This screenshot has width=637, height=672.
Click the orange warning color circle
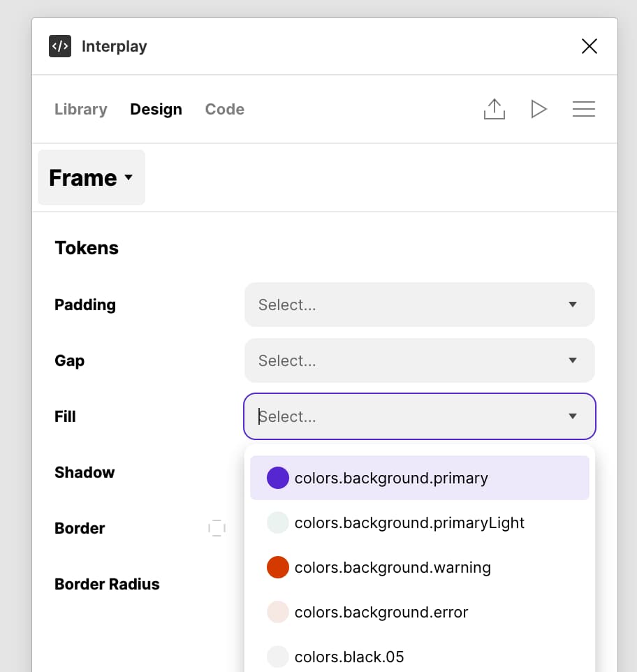(277, 567)
